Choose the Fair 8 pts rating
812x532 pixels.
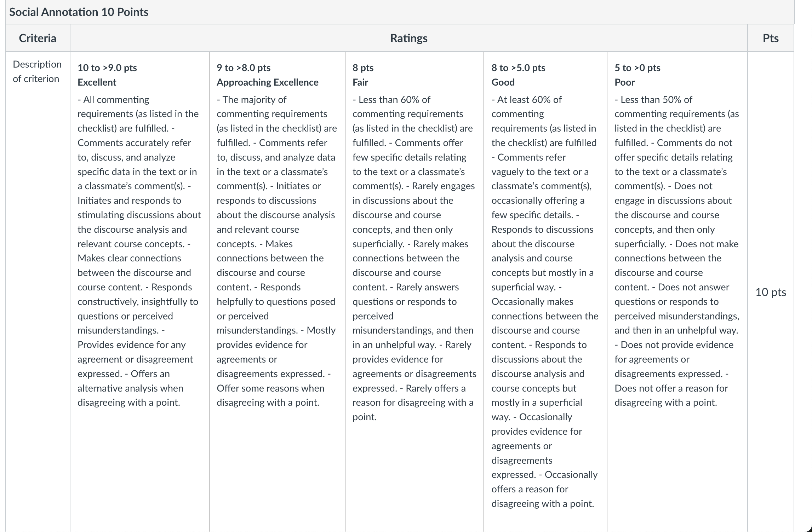coord(414,292)
